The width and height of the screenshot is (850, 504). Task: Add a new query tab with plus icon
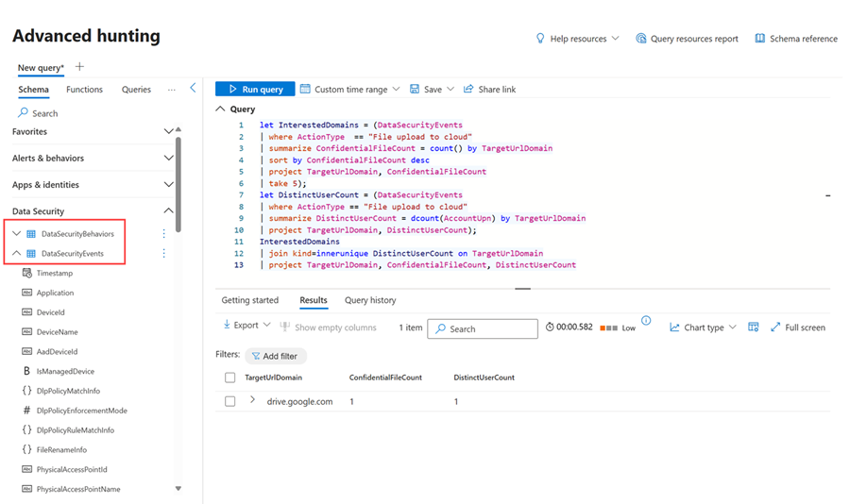[x=79, y=67]
